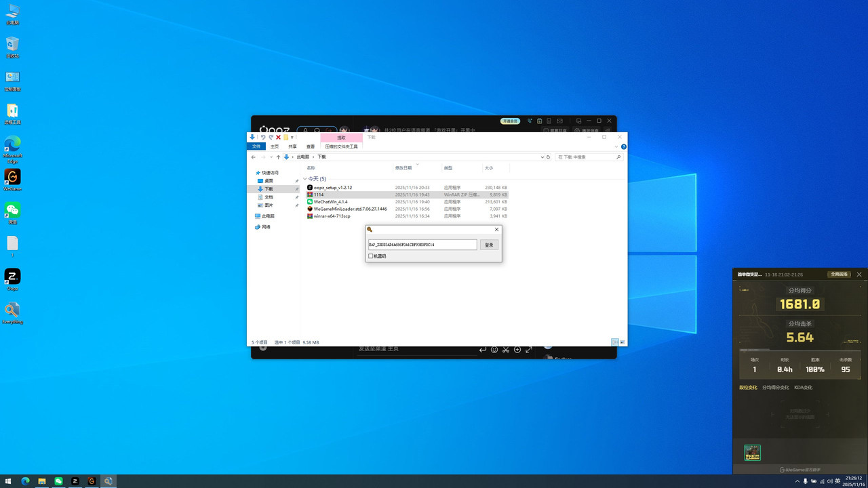This screenshot has width=868, height=488.
Task: Open WeChat from the taskbar
Action: 58,481
